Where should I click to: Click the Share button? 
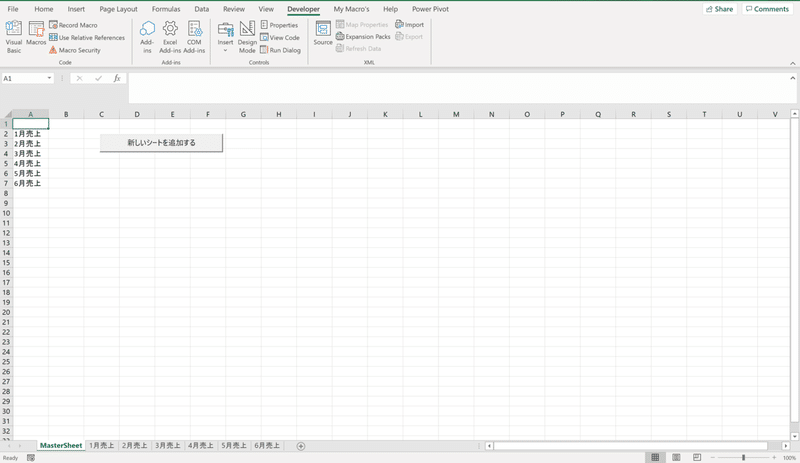[x=719, y=9]
